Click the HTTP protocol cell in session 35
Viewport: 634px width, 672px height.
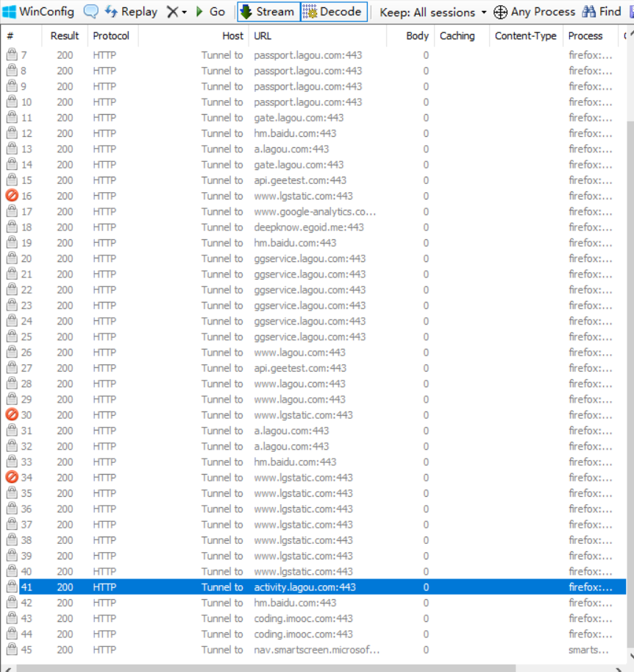(104, 493)
